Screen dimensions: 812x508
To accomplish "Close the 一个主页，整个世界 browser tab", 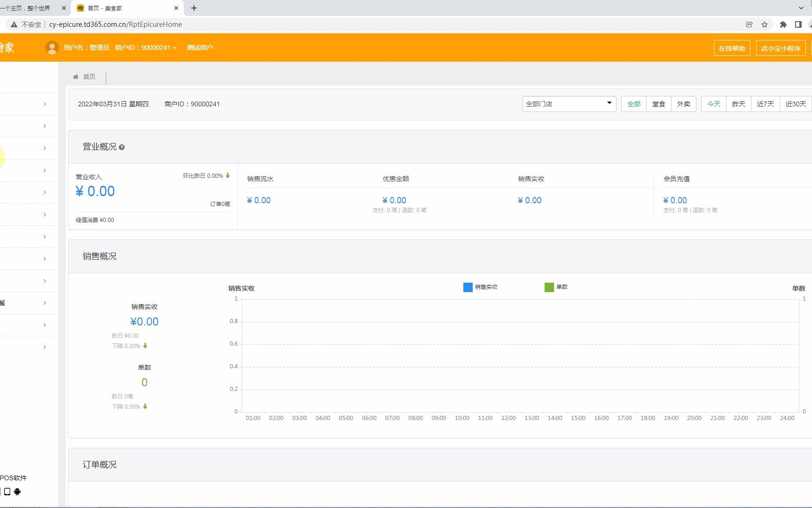I will pos(64,8).
